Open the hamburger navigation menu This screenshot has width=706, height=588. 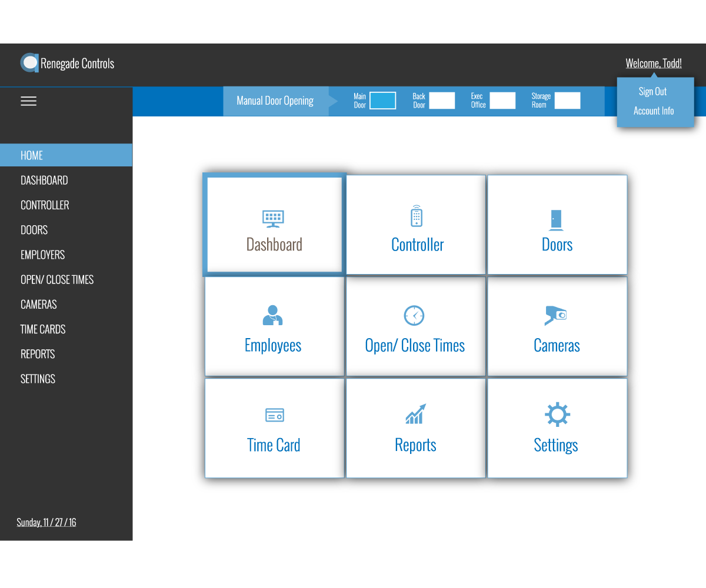(x=28, y=101)
